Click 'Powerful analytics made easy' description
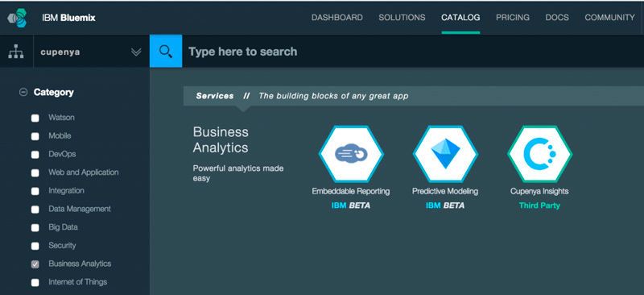 tap(238, 173)
